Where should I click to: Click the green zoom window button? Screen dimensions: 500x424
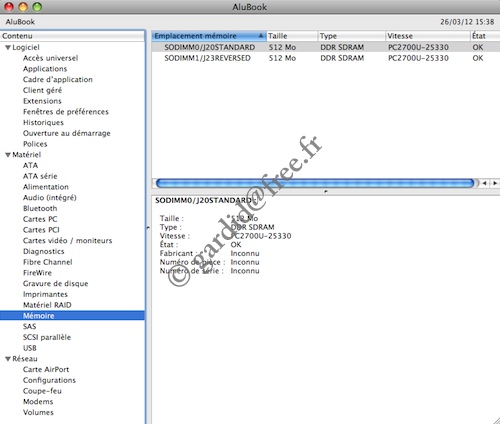(x=37, y=6)
